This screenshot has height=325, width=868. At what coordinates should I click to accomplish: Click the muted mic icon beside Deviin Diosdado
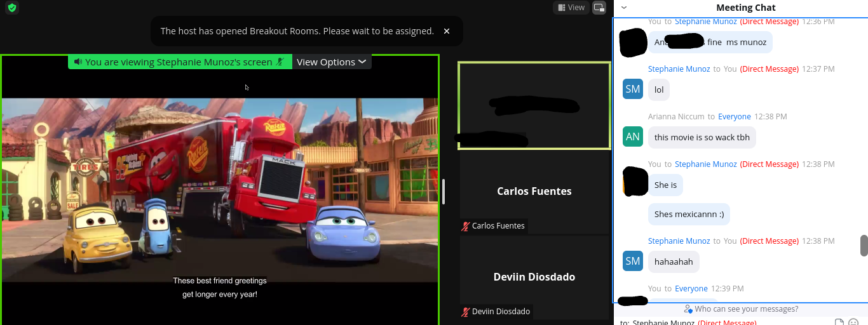[466, 312]
